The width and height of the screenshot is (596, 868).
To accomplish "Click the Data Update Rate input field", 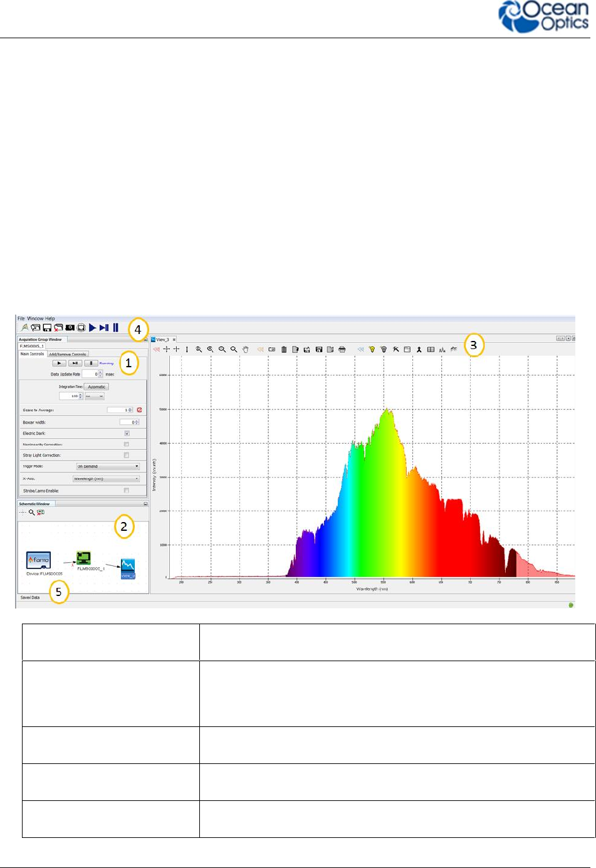I will tap(90, 374).
